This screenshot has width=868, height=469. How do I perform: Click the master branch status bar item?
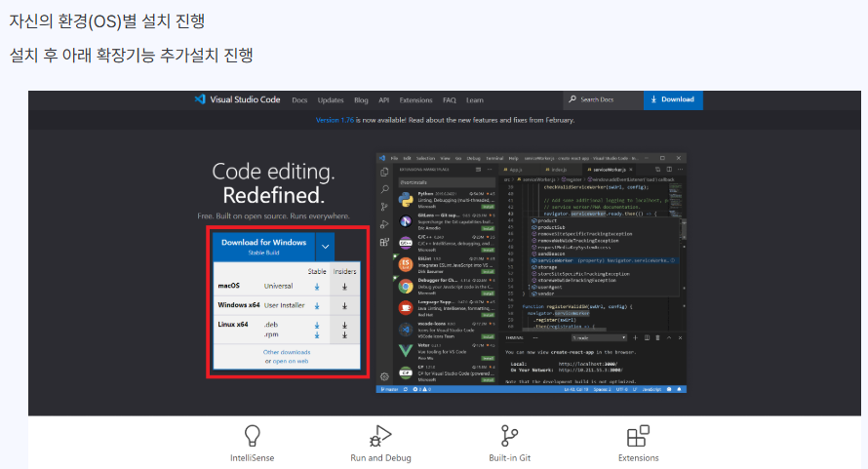tap(389, 389)
